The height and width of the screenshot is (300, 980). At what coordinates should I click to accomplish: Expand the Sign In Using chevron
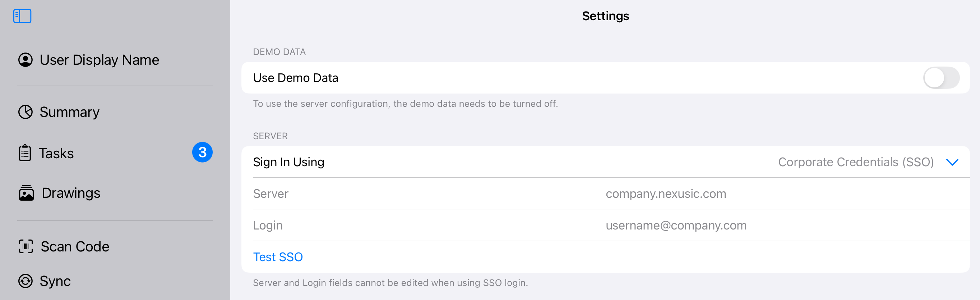952,162
